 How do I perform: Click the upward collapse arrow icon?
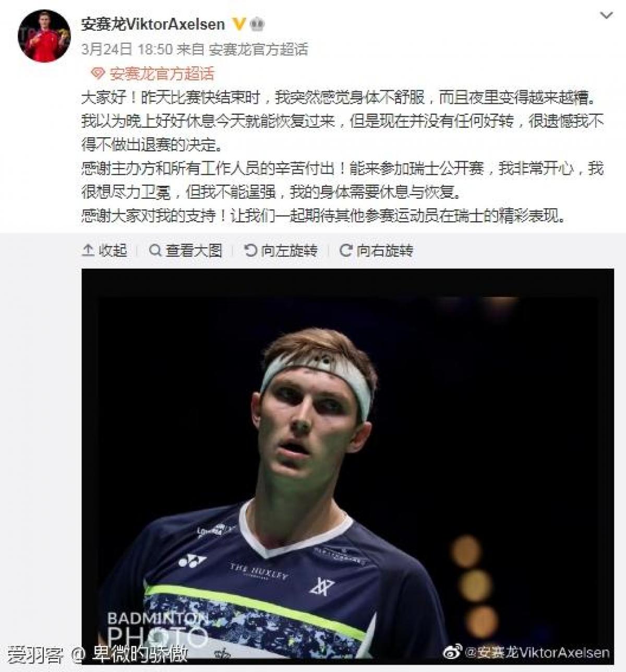point(88,250)
